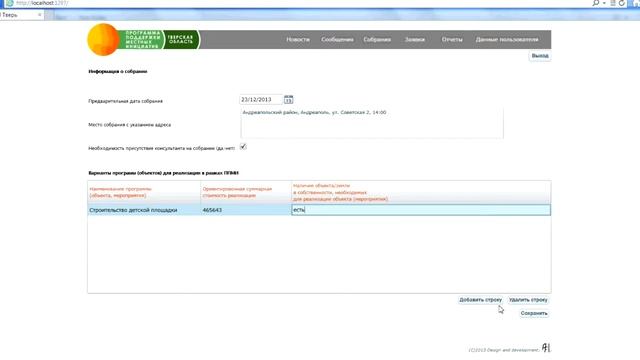This screenshot has width=640, height=360.
Task: Toggle the consultant presence checkbox
Action: (x=243, y=147)
